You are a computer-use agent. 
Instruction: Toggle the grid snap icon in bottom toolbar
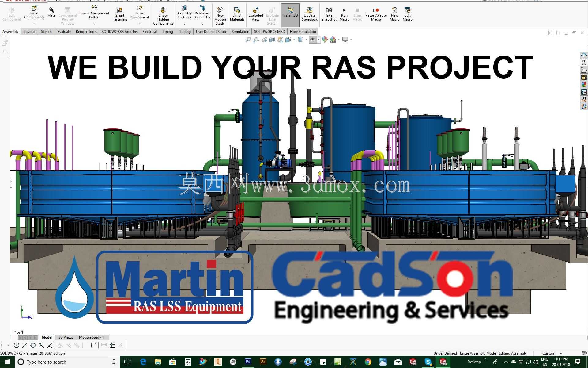(x=112, y=345)
